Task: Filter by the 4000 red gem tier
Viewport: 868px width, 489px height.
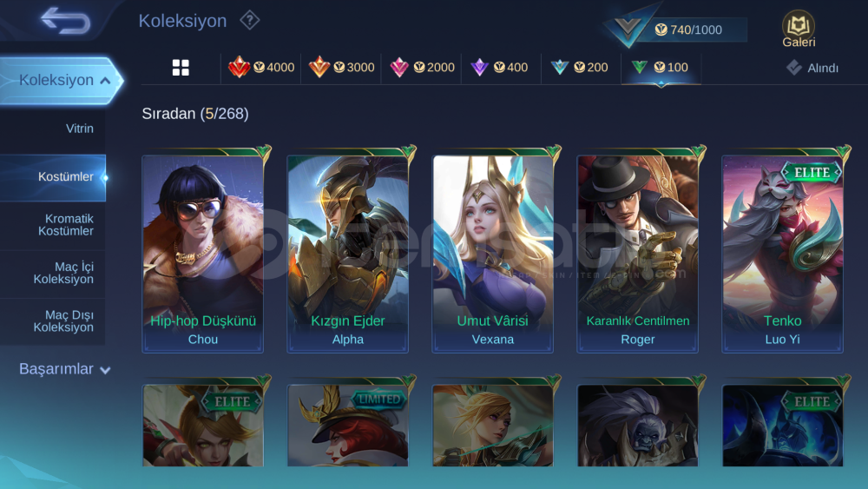Action: (260, 68)
